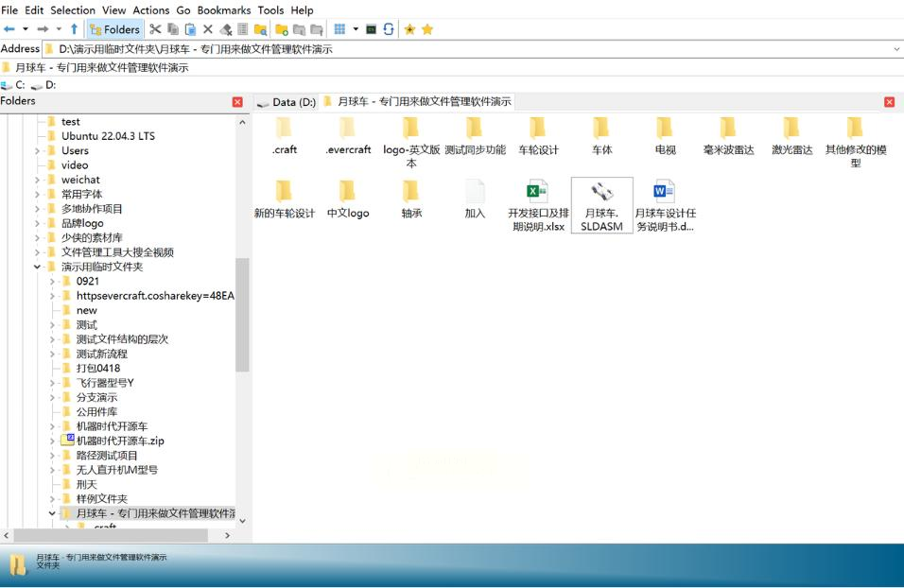Create a new folder from toolbar

282,29
